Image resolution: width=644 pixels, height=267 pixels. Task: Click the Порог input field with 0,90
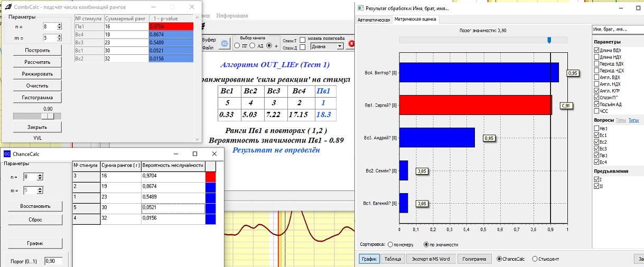click(53, 261)
